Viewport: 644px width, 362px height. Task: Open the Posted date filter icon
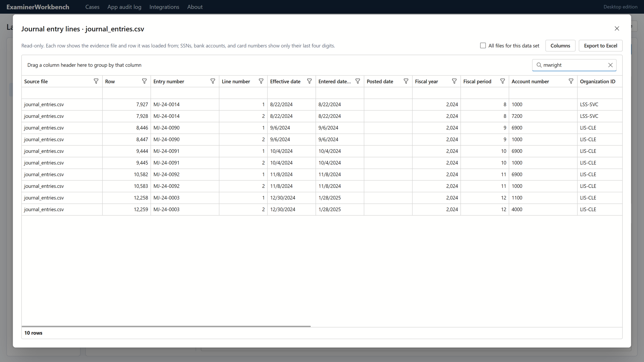(x=406, y=81)
